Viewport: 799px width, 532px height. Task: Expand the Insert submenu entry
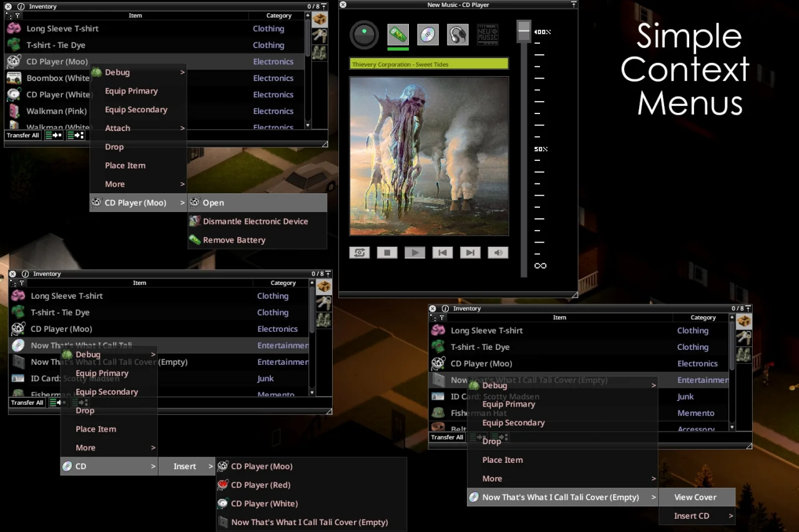[x=187, y=466]
